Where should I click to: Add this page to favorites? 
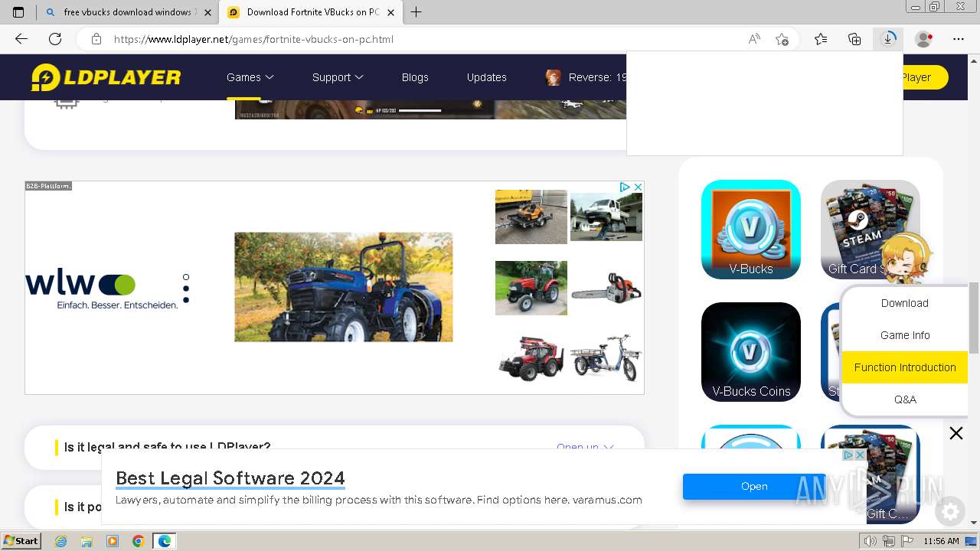pyautogui.click(x=782, y=39)
